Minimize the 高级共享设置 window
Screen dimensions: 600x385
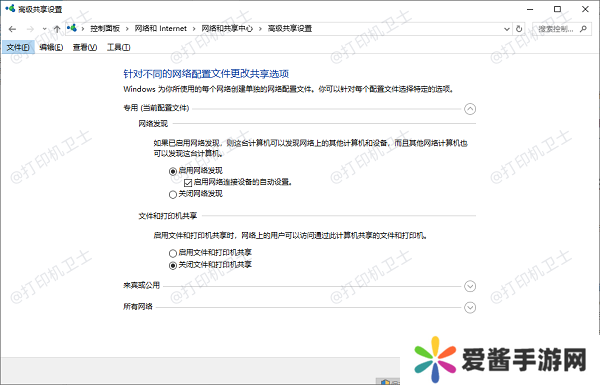tap(530, 9)
